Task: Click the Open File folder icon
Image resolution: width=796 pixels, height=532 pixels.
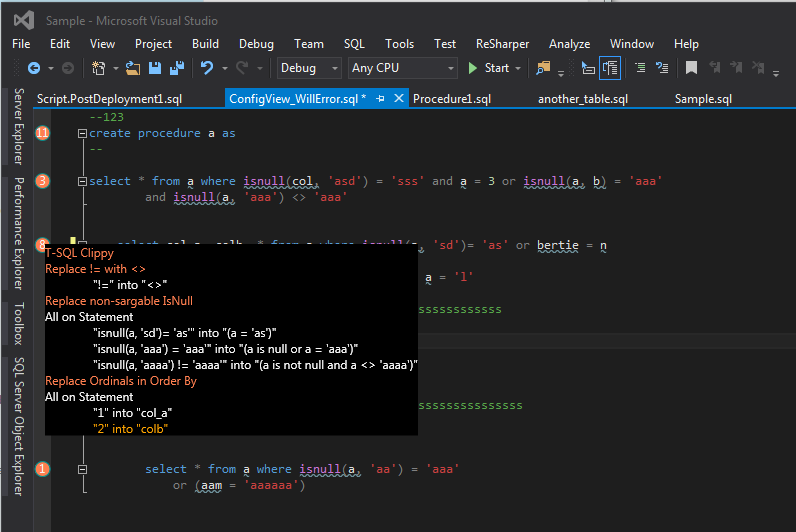Action: [x=134, y=68]
